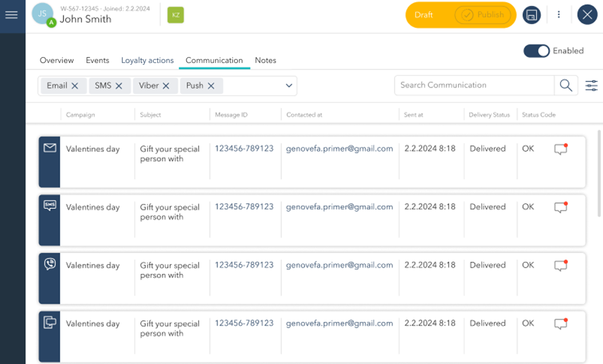Click the vertical scrollbar of the list
Screen dimensions: 603x364
(599, 173)
